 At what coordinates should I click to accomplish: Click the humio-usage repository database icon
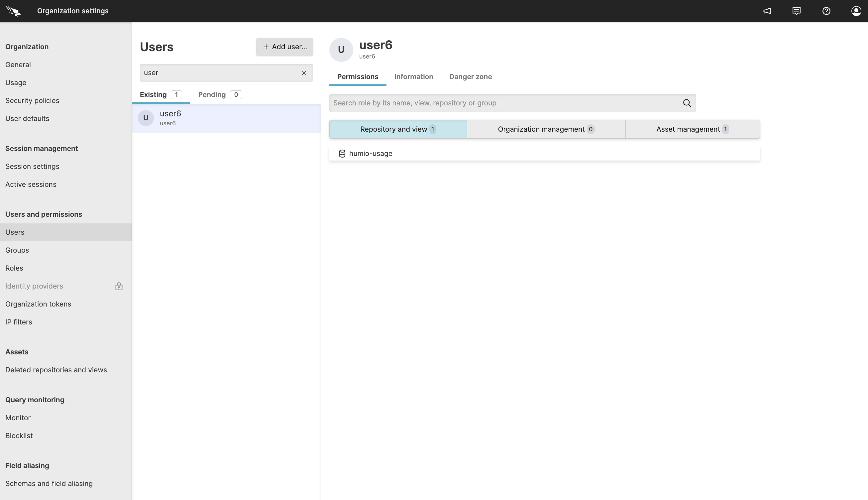click(342, 154)
